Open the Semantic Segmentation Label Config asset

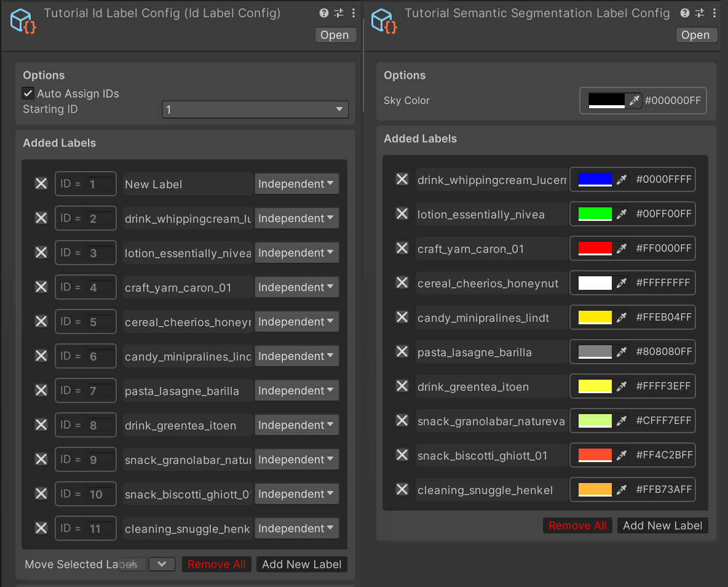(x=695, y=35)
